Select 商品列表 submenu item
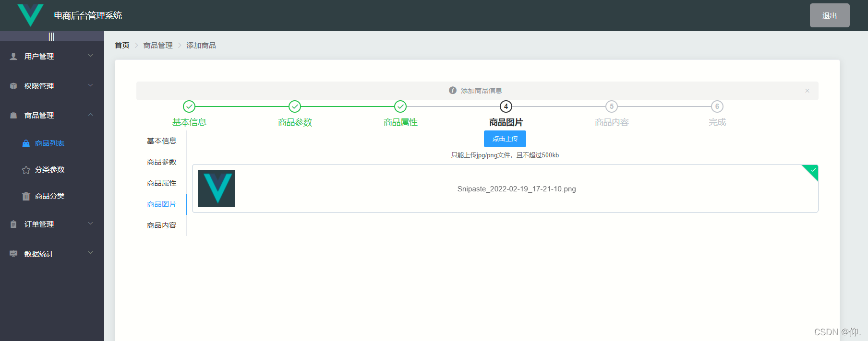This screenshot has height=341, width=868. coord(52,143)
